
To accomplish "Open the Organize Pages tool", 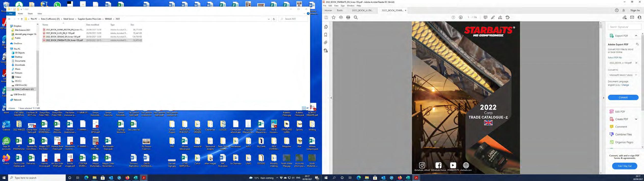I will coord(624,142).
